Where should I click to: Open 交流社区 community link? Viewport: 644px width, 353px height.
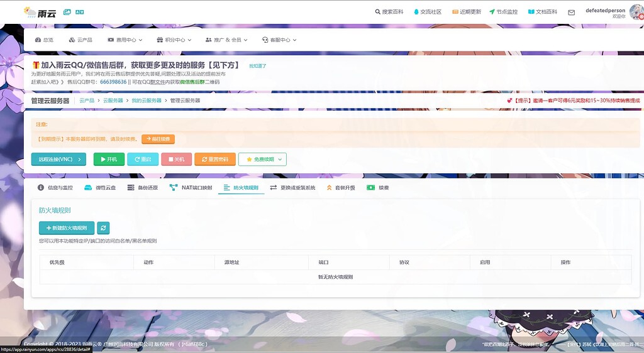click(428, 12)
